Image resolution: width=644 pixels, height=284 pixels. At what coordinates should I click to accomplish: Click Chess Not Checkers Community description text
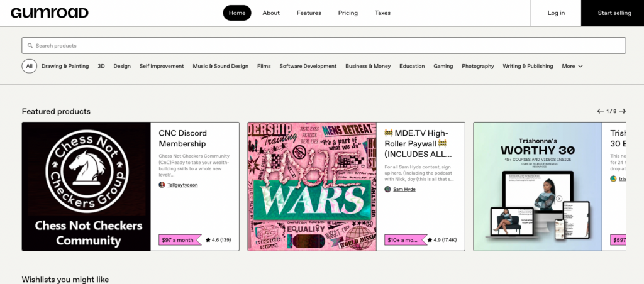(x=194, y=165)
